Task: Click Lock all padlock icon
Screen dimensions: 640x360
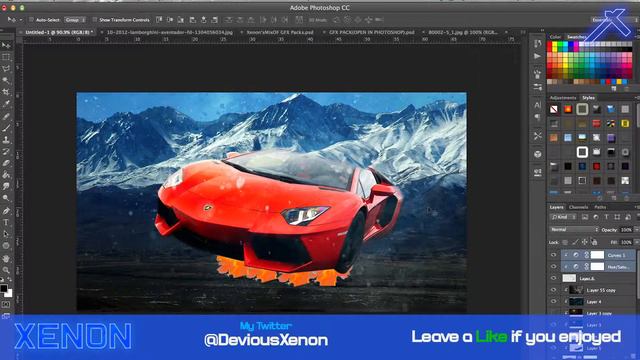Action: pyautogui.click(x=594, y=242)
